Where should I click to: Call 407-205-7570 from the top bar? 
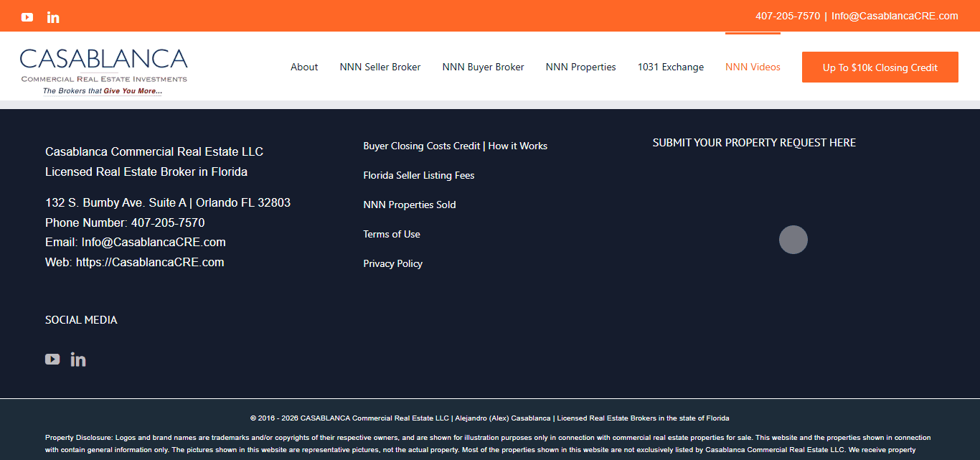(x=788, y=16)
